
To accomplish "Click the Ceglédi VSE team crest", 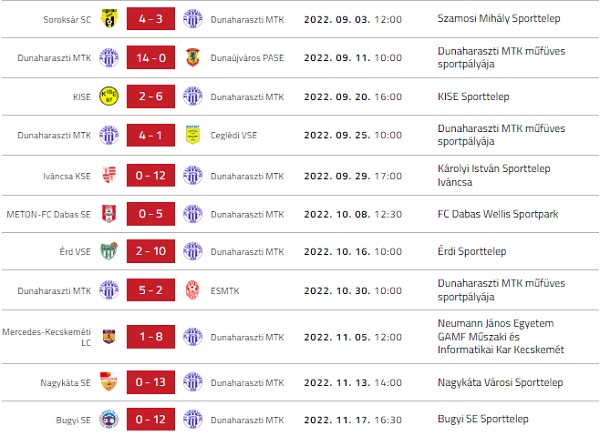I will click(193, 135).
